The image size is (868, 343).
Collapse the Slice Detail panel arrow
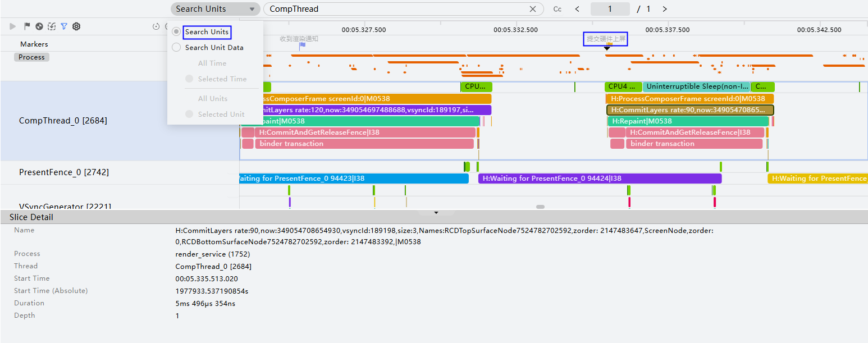tap(436, 213)
